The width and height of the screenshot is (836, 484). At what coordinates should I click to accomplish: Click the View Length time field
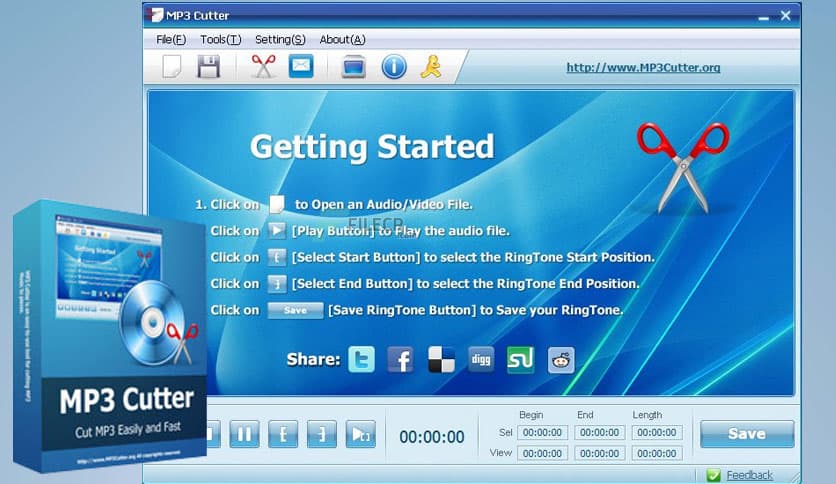coord(657,453)
